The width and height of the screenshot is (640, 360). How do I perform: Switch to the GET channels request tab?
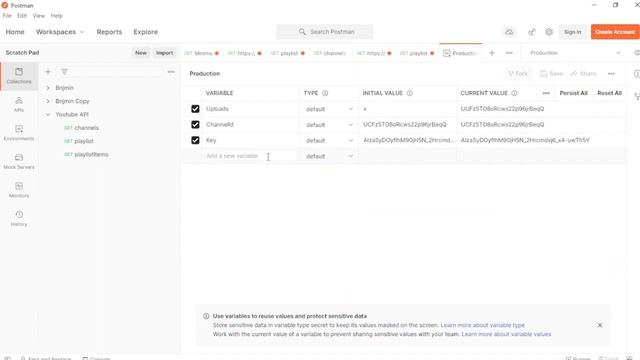(x=330, y=53)
